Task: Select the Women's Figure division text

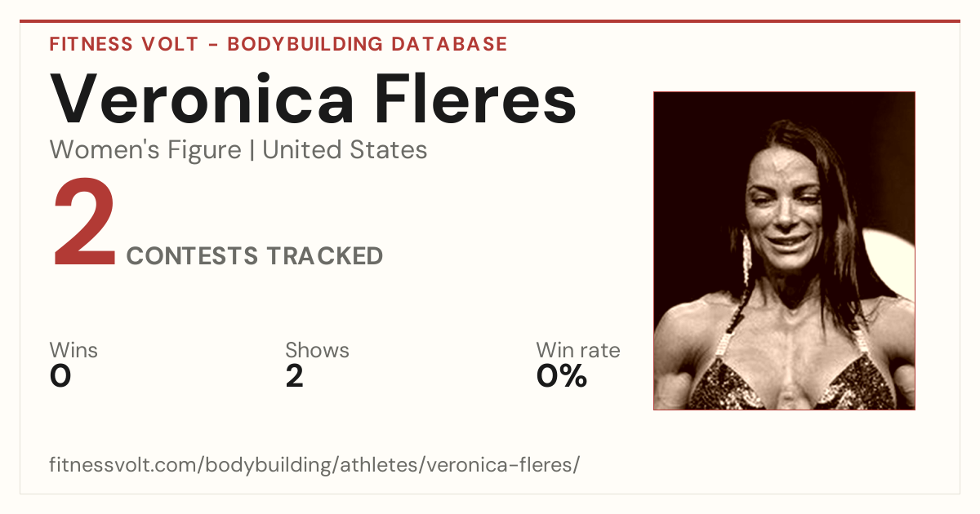Action: (x=145, y=150)
